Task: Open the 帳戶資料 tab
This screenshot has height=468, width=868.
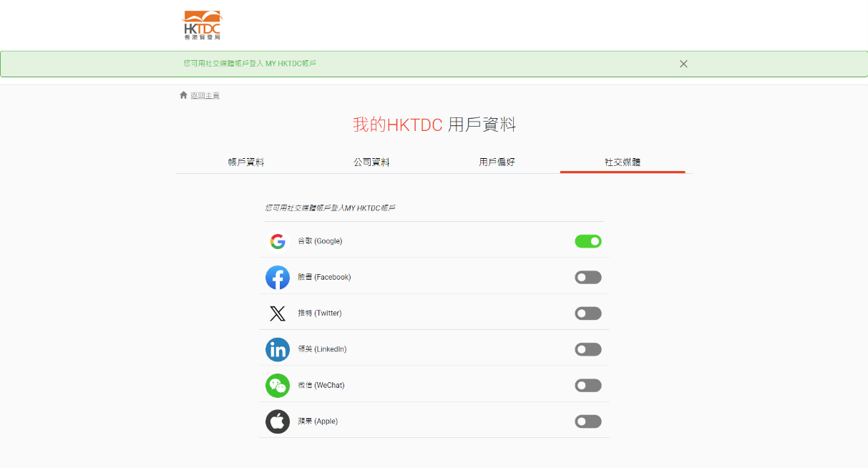Action: [246, 162]
